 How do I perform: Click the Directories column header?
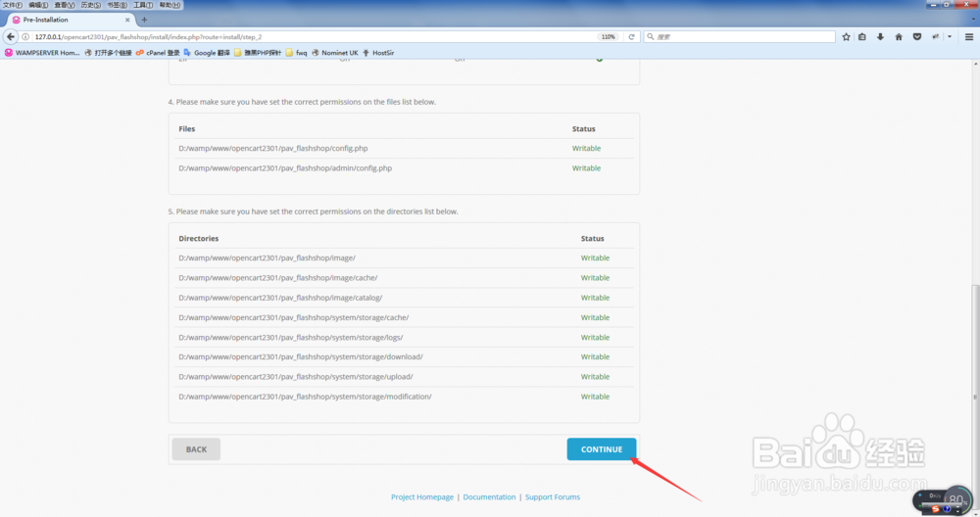click(x=199, y=239)
